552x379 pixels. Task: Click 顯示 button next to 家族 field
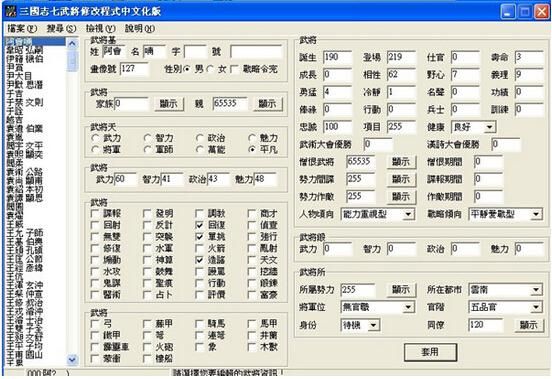[x=169, y=104]
